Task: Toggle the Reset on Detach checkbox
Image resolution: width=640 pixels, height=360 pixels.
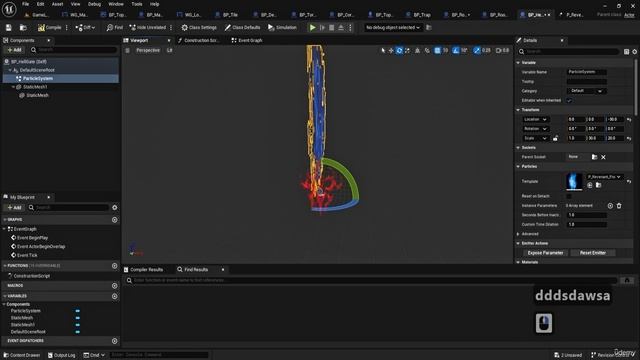Action: (569, 196)
